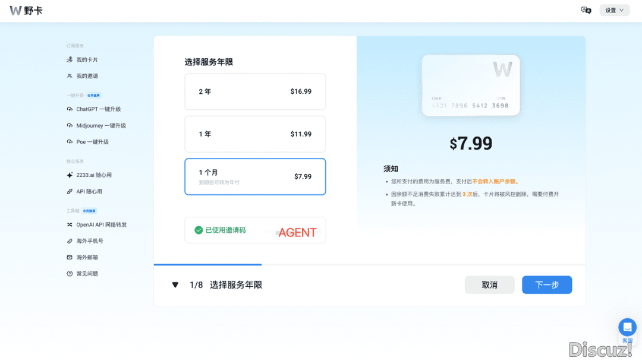Open Poe 一键升级
The width and height of the screenshot is (642, 364).
tap(93, 142)
